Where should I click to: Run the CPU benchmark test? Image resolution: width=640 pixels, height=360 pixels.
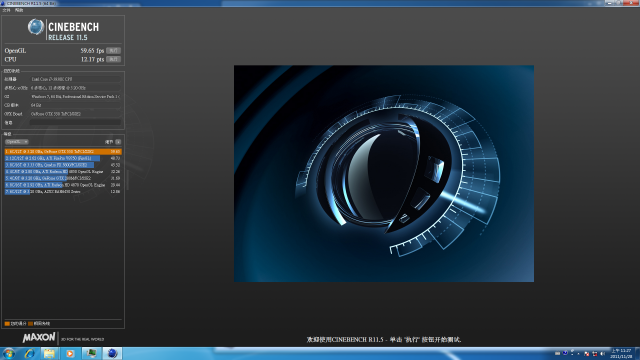click(x=113, y=59)
